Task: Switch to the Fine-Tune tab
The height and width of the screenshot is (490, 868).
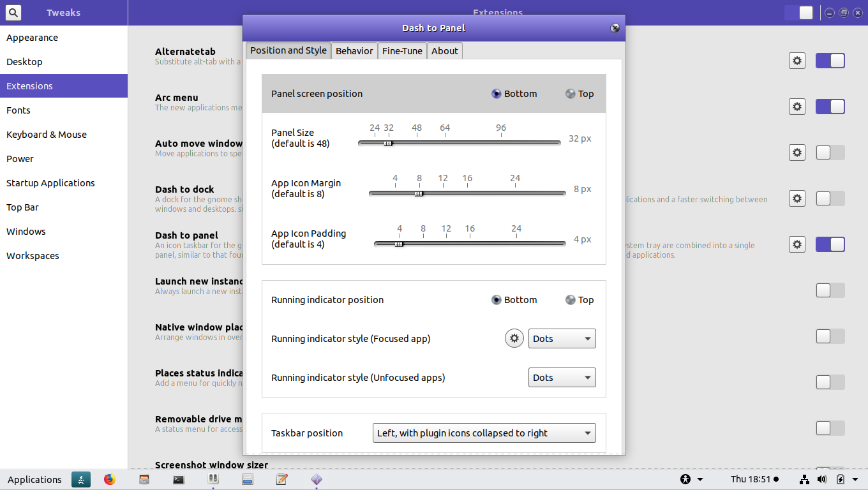Action: (x=402, y=51)
